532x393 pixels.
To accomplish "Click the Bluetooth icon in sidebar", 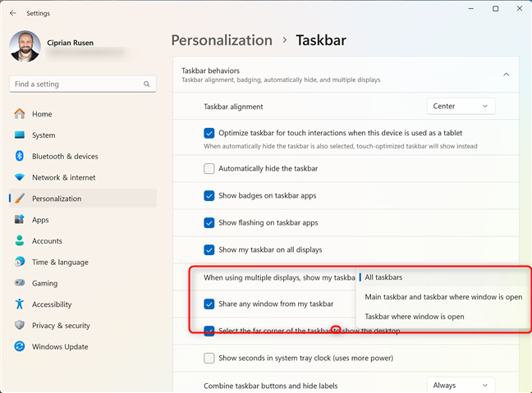I will point(20,156).
